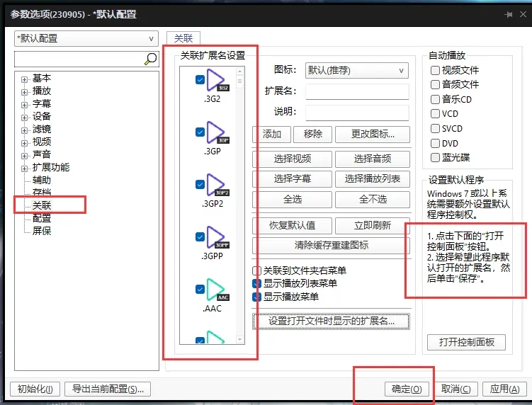Check 关联到文件夹右菜单 option
The image size is (532, 405).
pos(257,270)
